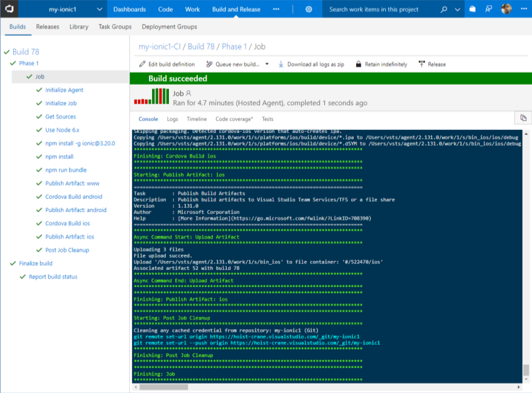Click the search magnifier icon
The height and width of the screenshot is (393, 532).
point(443,9)
